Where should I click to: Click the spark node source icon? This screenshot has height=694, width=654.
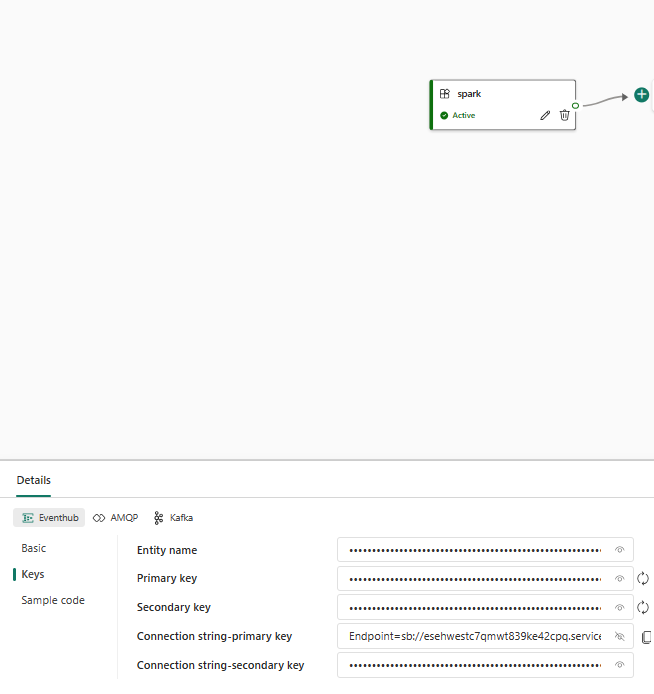(x=445, y=94)
